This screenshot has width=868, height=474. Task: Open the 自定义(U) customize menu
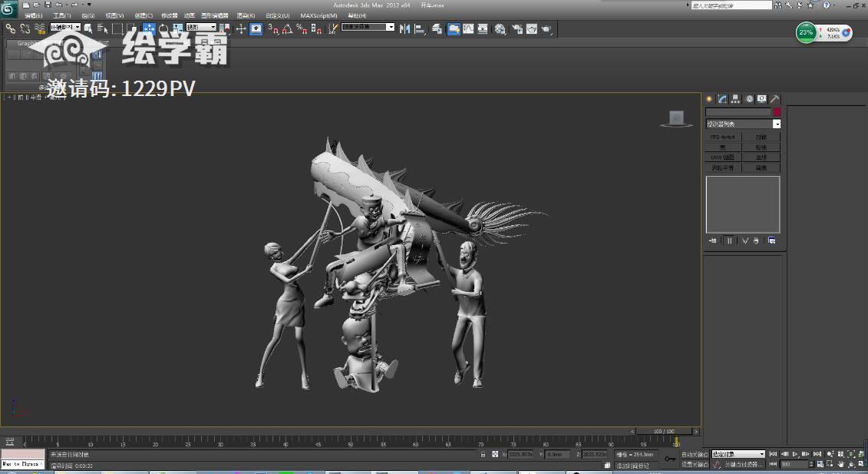pyautogui.click(x=278, y=15)
